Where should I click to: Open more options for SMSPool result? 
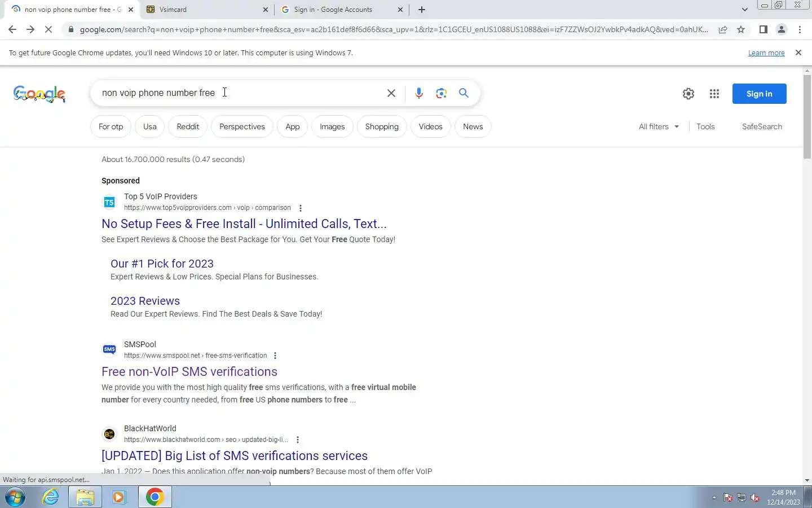275,356
